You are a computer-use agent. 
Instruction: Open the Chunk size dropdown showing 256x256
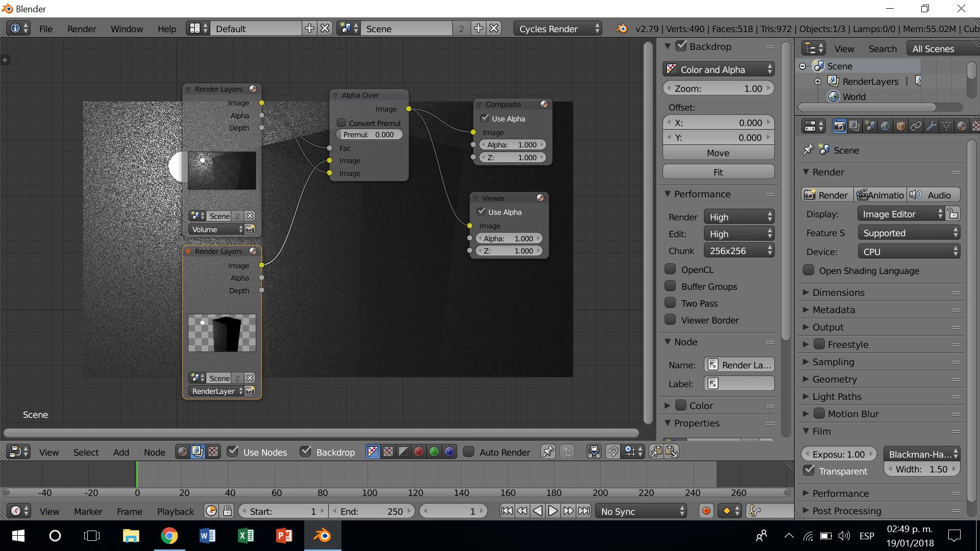coord(739,250)
